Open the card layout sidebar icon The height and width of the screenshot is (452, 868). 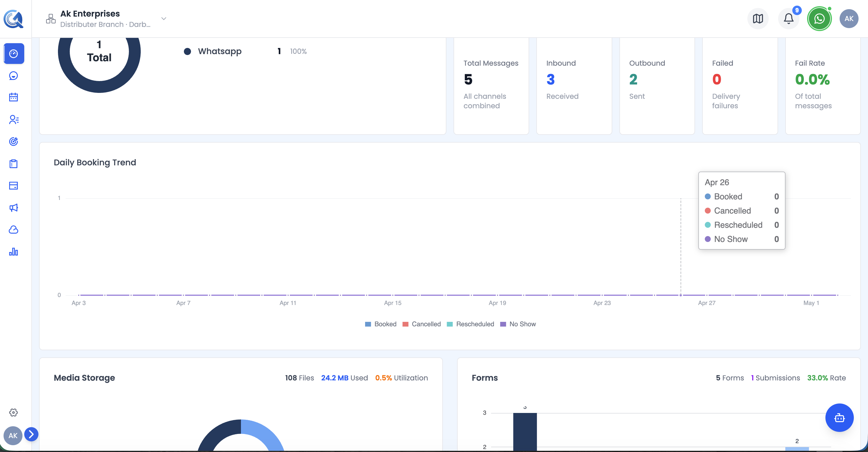pos(14,186)
